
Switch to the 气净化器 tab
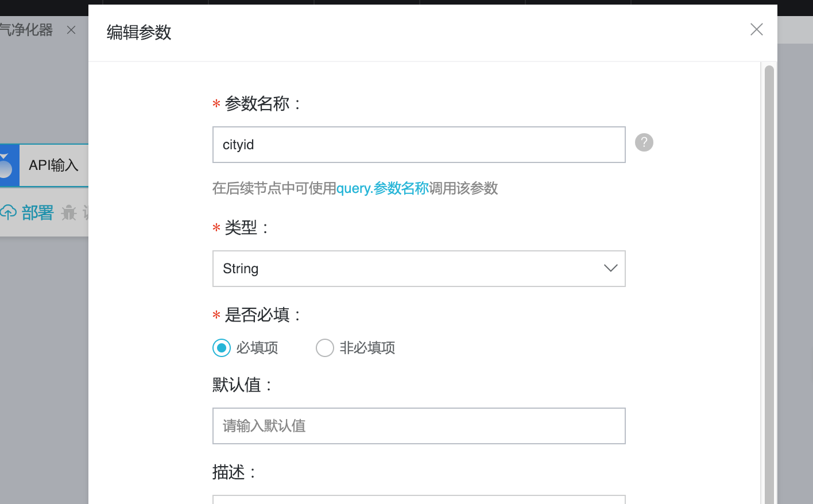[26, 30]
